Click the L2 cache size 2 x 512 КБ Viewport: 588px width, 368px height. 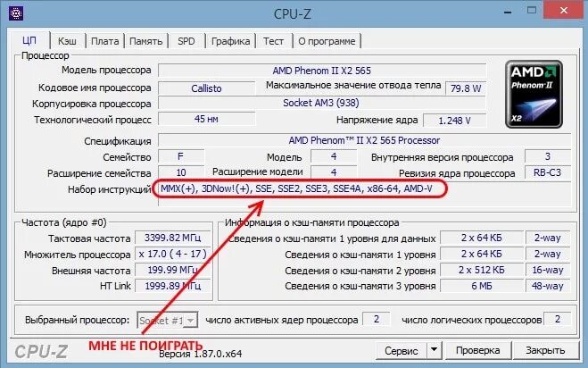point(482,270)
